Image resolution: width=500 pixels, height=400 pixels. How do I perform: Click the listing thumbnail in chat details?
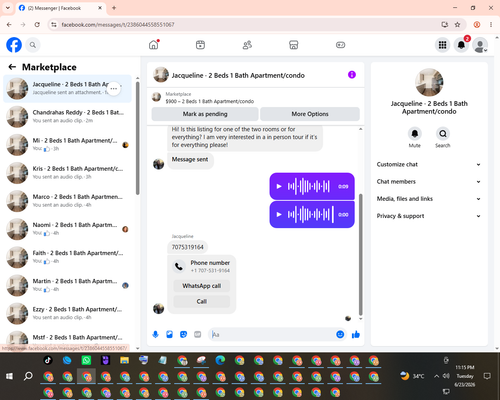[429, 82]
